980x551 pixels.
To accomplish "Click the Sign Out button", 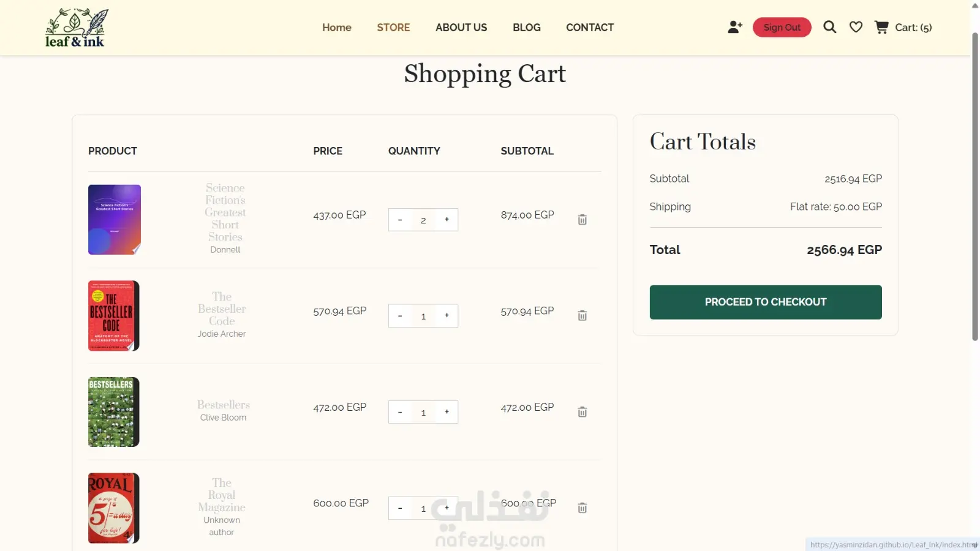I will point(782,28).
